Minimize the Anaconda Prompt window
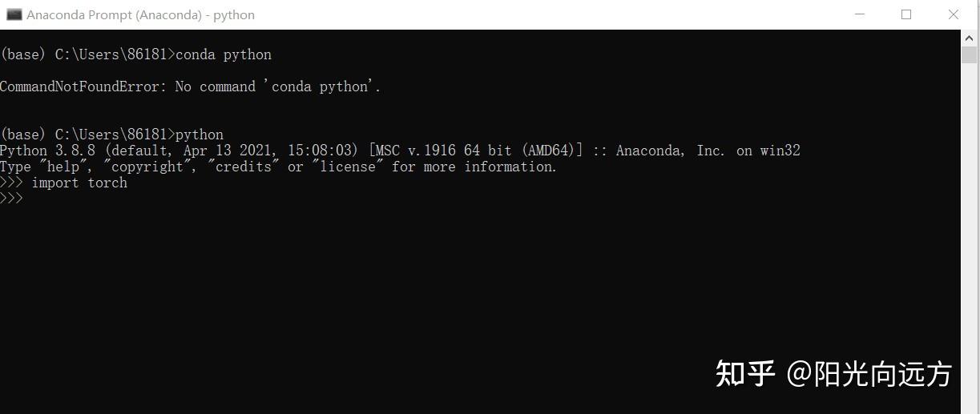The height and width of the screenshot is (414, 980). (x=860, y=14)
